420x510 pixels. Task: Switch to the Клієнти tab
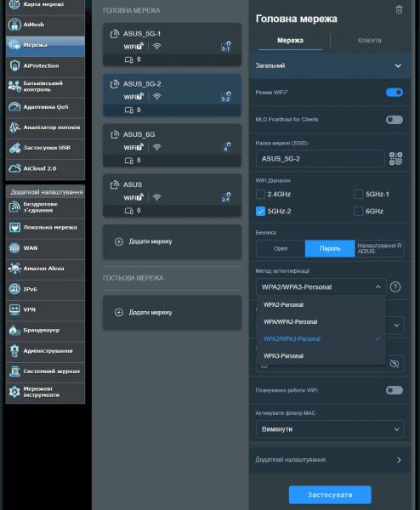coord(369,40)
